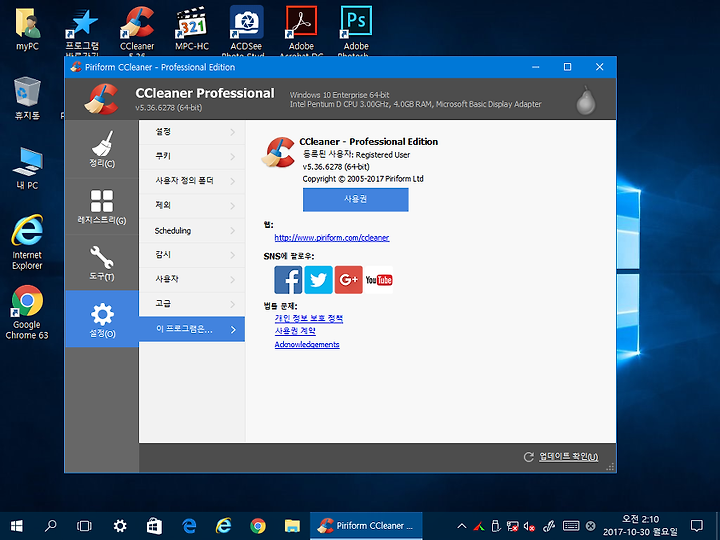Viewport: 720px width, 540px height.
Task: Open the 도구(T) tools section
Action: point(102,263)
